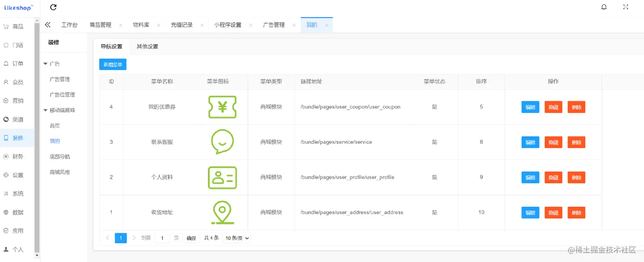The image size is (644, 262).
Task: Open 底部导航 in the tree menu
Action: [x=60, y=157]
